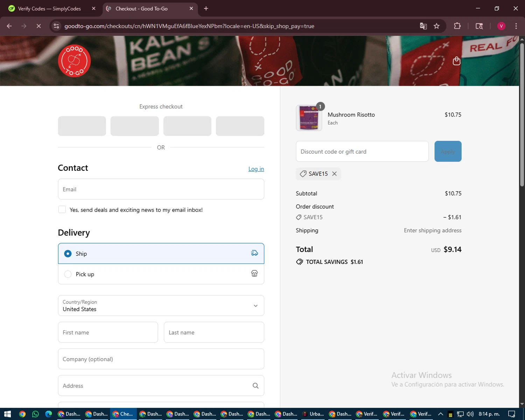The height and width of the screenshot is (420, 525).
Task: Remove the SAVE15 discount code tag
Action: pos(335,174)
